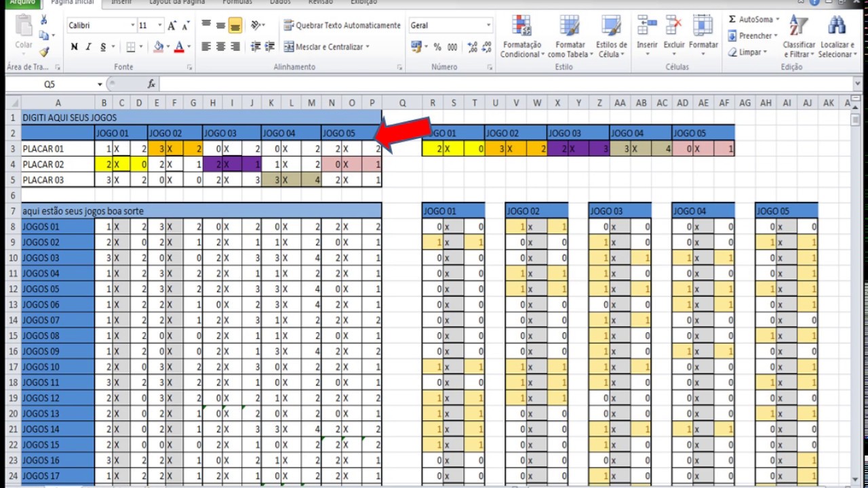The height and width of the screenshot is (488, 868).
Task: Apply percent style format
Action: 437,47
